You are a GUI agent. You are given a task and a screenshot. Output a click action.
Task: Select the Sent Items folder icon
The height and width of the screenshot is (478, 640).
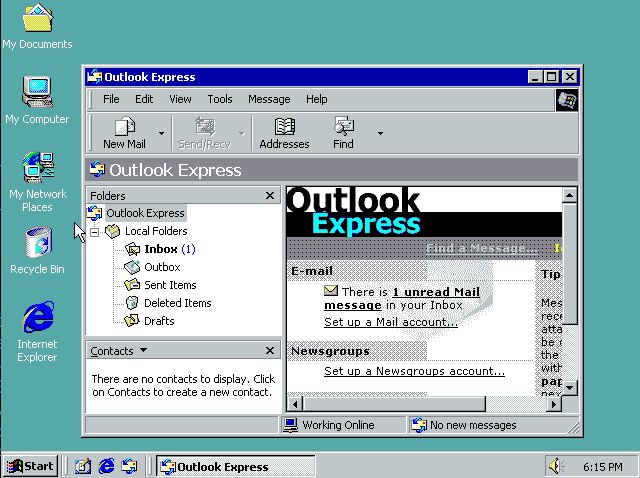coord(132,285)
